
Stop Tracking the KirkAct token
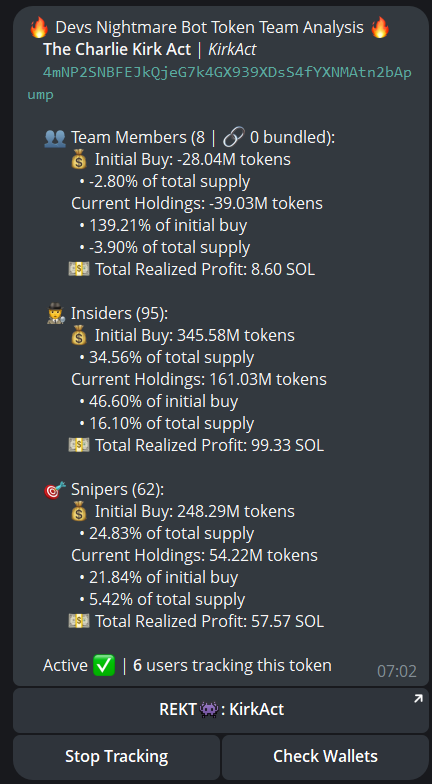click(x=116, y=756)
